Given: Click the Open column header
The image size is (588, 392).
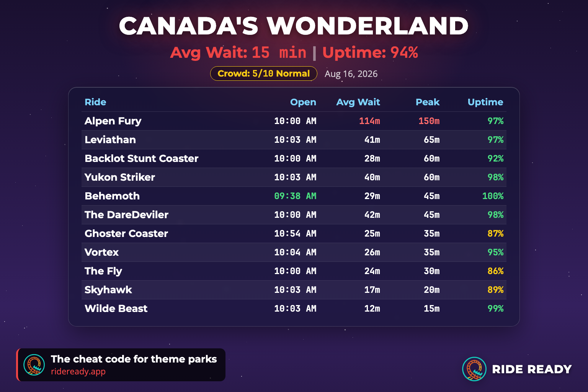Looking at the screenshot, I should [x=303, y=102].
